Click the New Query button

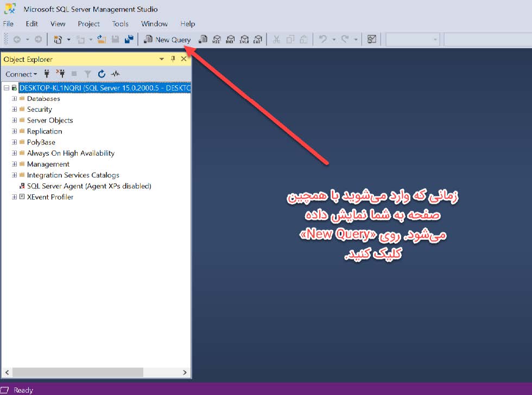pos(167,40)
